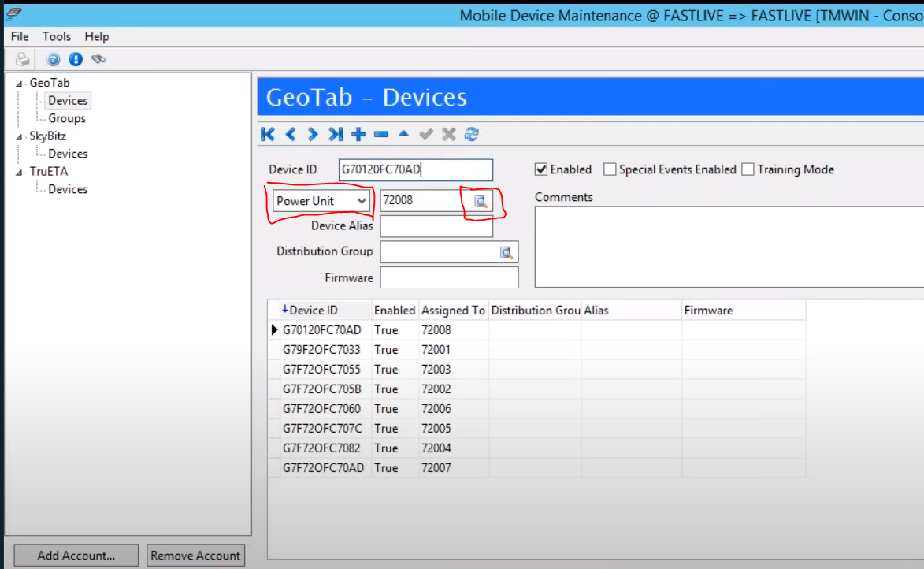Select Groups under GeoTab in the tree
The image size is (924, 569).
(x=67, y=118)
